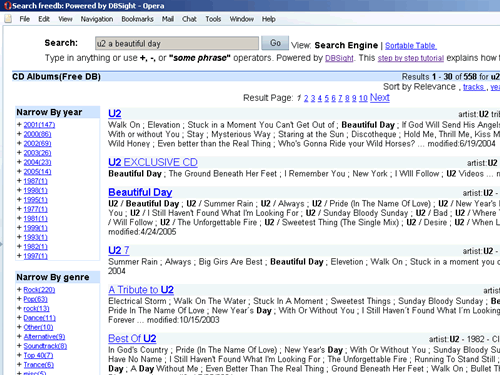This screenshot has height=375, width=500.
Task: Go to result page 2
Action: pyautogui.click(x=306, y=98)
